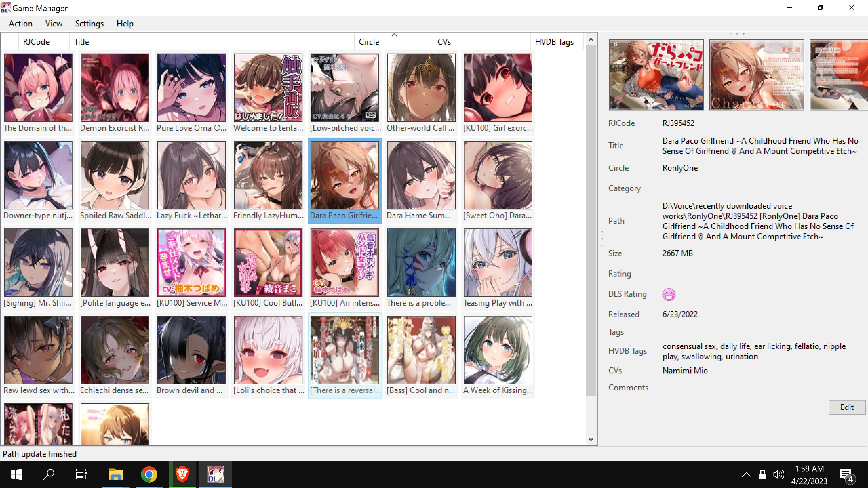
Task: Select '[Polite language e...' thumbnail
Action: [115, 263]
